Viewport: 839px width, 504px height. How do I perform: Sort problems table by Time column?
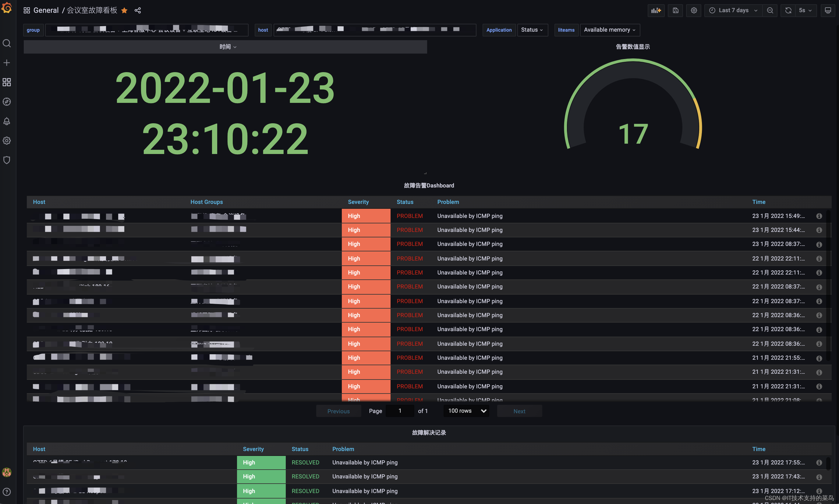click(759, 202)
